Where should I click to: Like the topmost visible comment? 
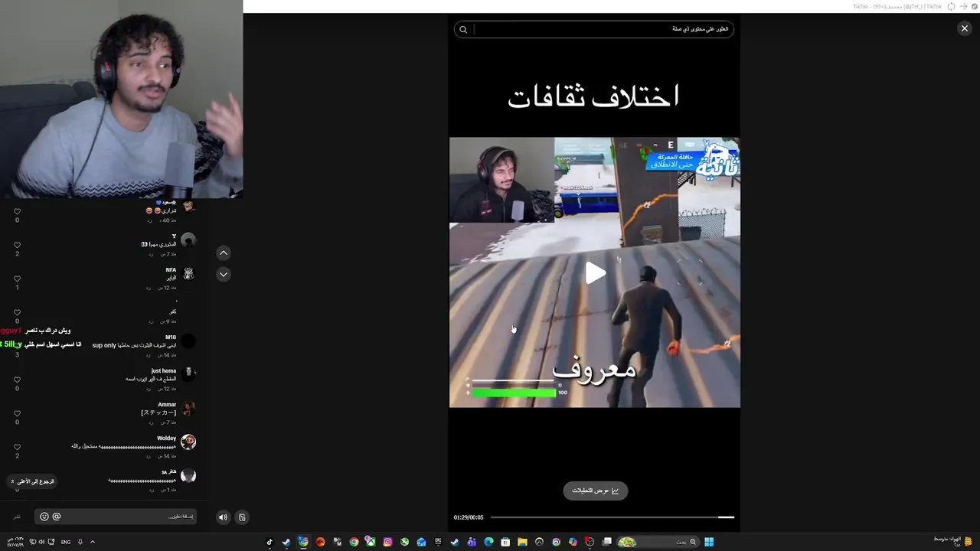coord(17,211)
